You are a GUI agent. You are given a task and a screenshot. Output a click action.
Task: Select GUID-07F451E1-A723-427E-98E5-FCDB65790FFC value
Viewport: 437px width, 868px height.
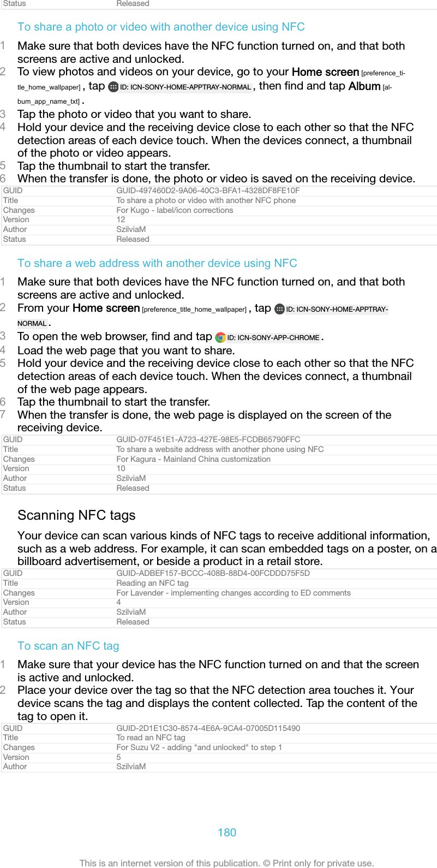(208, 439)
